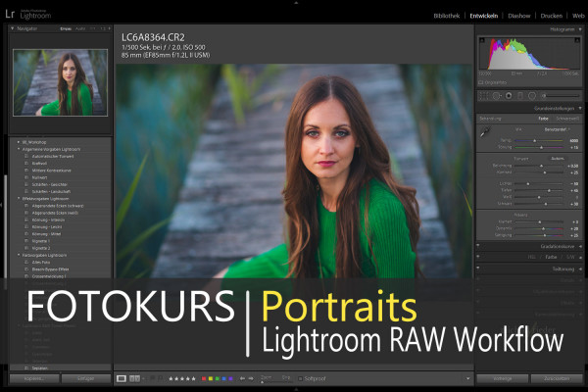Switch to loupe view in toolbar

122,379
